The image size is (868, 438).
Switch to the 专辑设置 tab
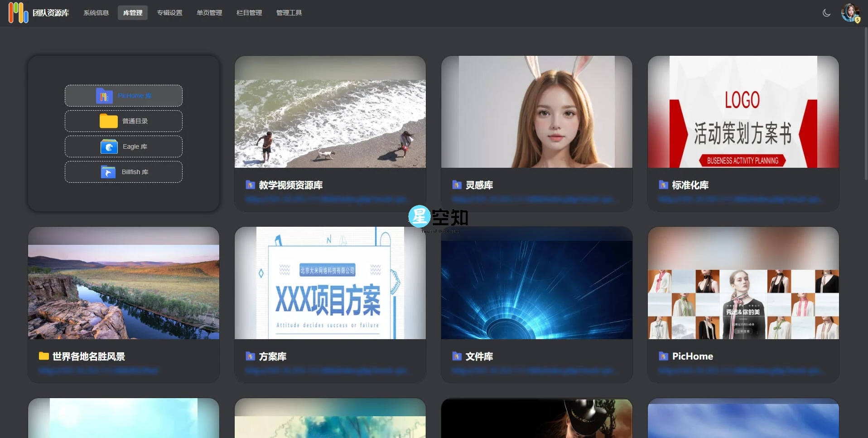(169, 12)
